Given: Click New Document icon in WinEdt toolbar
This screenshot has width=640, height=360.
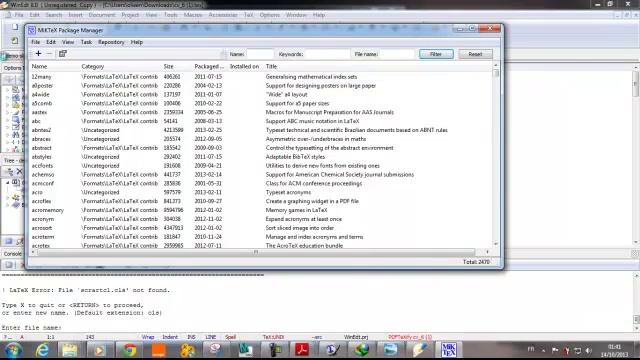Looking at the screenshot, I should click(15, 27).
